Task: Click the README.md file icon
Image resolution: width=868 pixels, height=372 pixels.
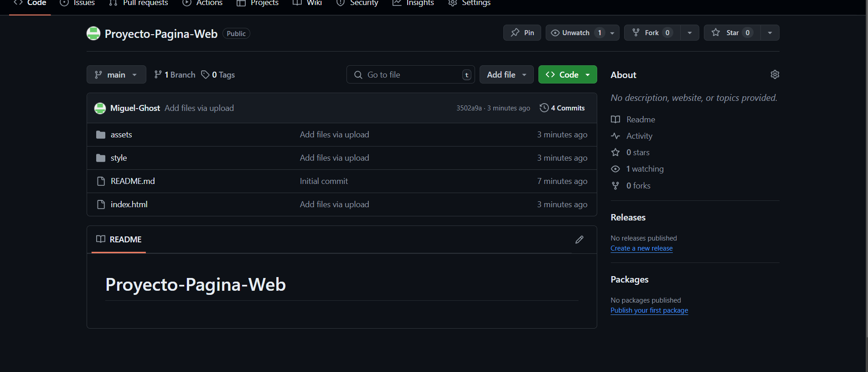Action: point(101,181)
